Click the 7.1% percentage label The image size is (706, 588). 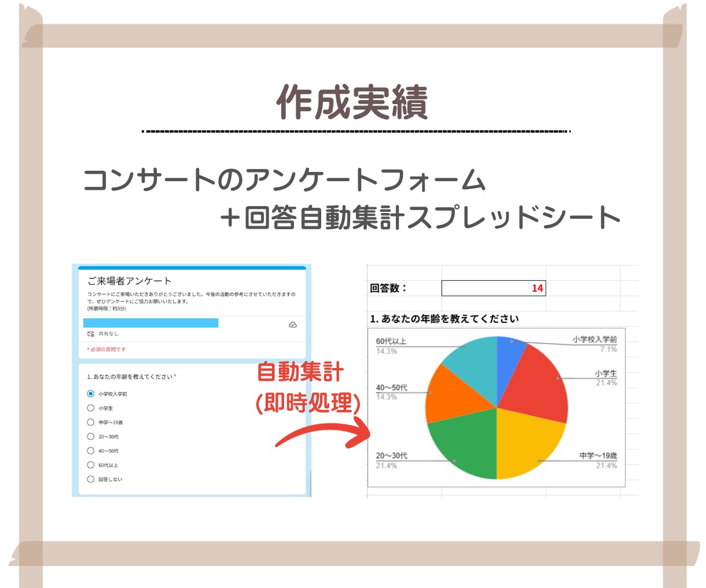(x=609, y=349)
